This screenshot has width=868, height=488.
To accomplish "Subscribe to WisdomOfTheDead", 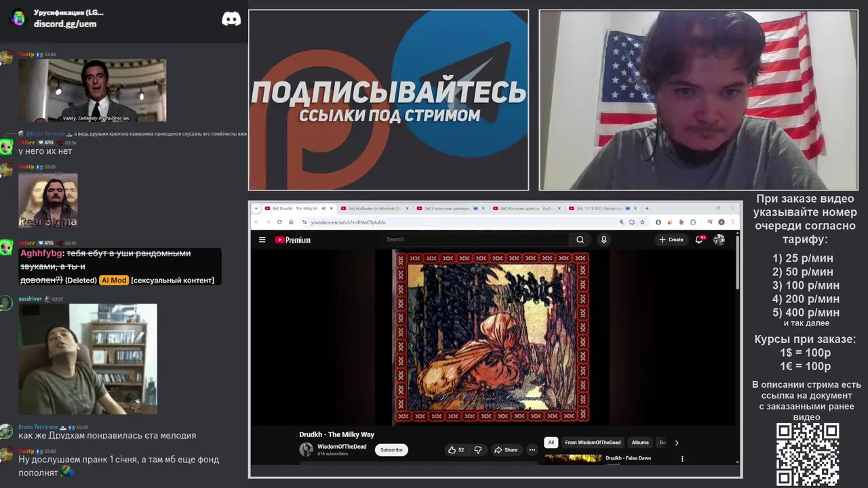I will [x=391, y=449].
